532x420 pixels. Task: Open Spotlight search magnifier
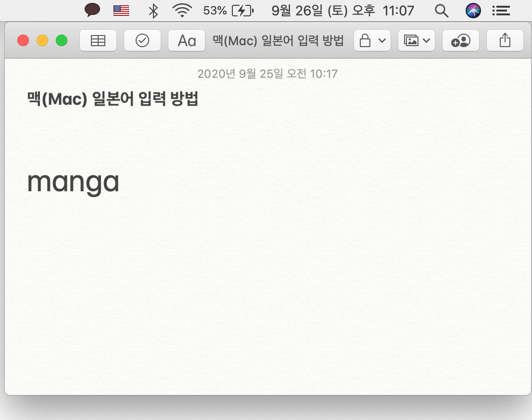pyautogui.click(x=442, y=11)
